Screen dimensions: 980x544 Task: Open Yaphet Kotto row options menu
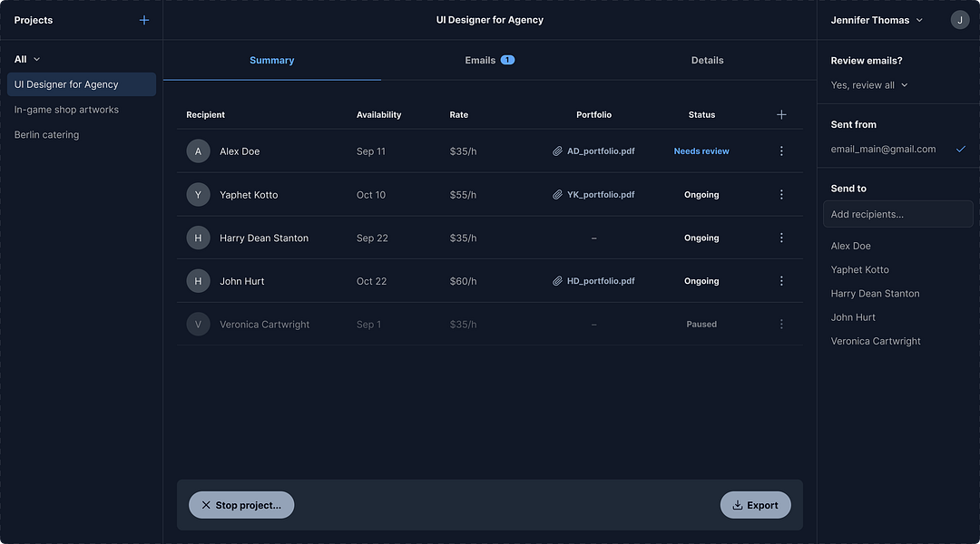click(781, 194)
